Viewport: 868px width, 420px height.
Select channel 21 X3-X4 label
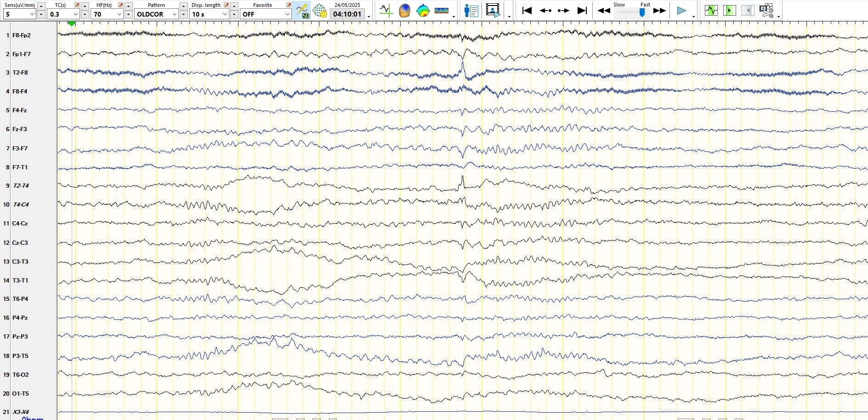pyautogui.click(x=21, y=413)
